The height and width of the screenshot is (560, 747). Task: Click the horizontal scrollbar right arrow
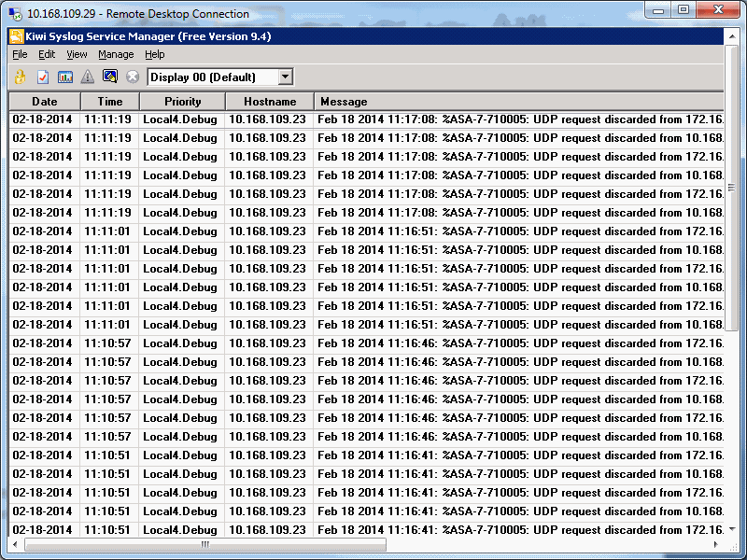tap(716, 544)
